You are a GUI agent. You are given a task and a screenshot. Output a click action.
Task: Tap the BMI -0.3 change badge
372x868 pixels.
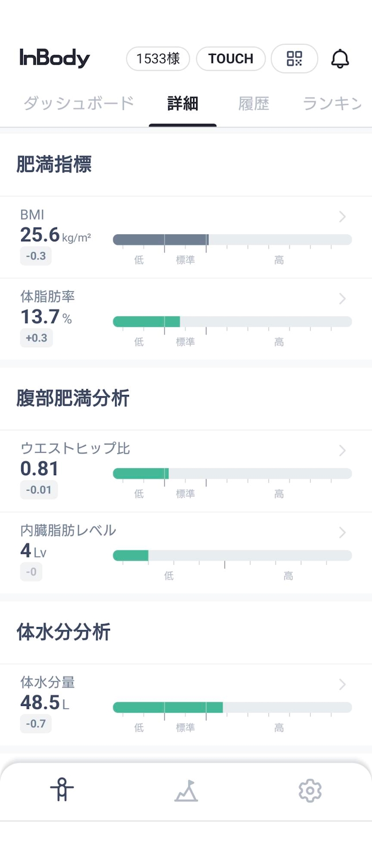[36, 256]
